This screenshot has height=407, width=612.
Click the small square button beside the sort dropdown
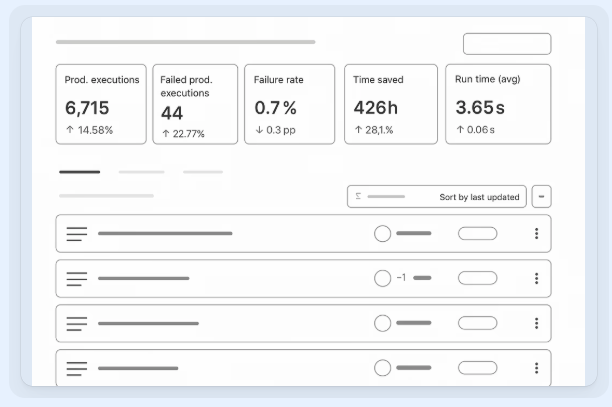click(541, 197)
